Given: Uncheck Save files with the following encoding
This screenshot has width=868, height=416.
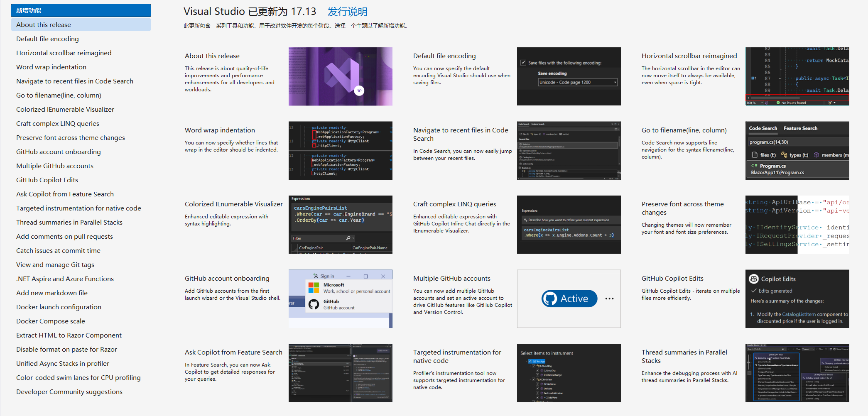Looking at the screenshot, I should pos(524,63).
